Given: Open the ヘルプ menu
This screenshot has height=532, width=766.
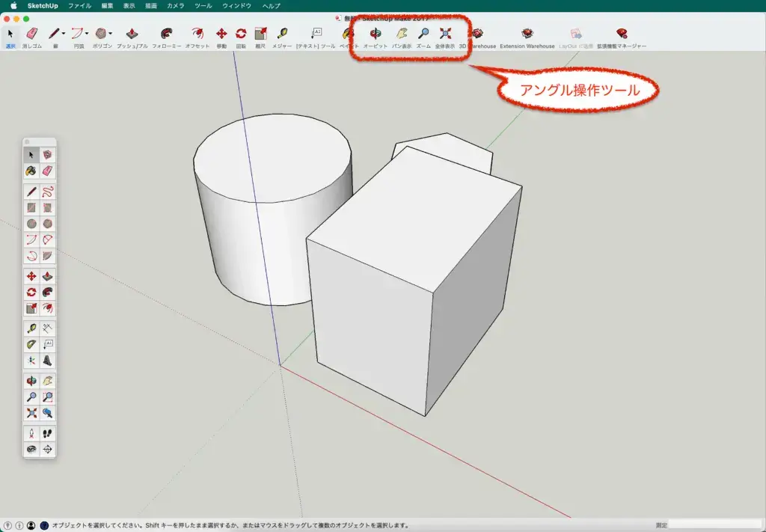Looking at the screenshot, I should tap(271, 6).
